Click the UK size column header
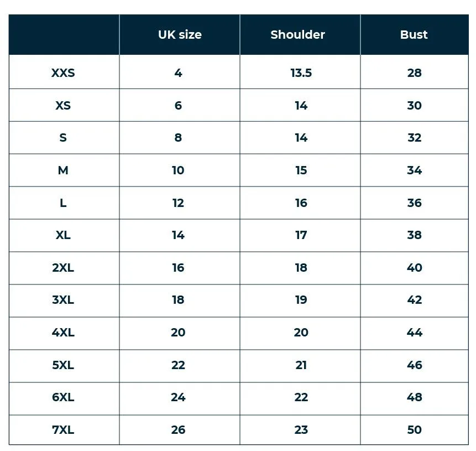Image resolution: width=476 pixels, height=451 pixels. [180, 35]
